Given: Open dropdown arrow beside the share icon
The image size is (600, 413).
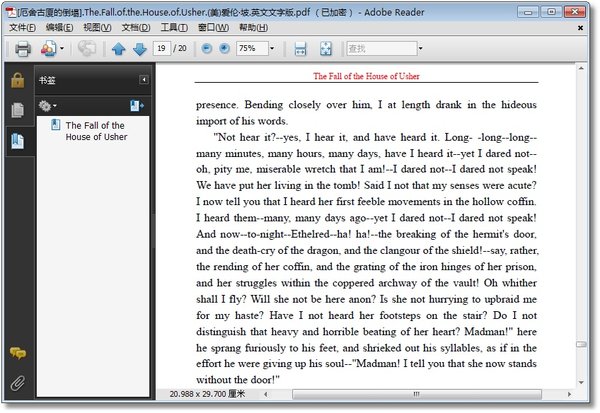Looking at the screenshot, I should point(62,49).
